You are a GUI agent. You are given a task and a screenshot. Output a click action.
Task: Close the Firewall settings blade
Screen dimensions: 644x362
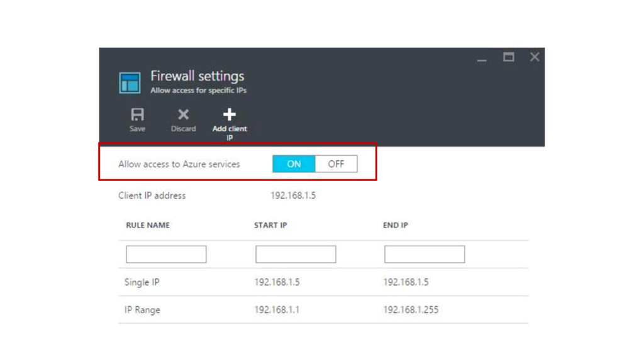(x=535, y=57)
